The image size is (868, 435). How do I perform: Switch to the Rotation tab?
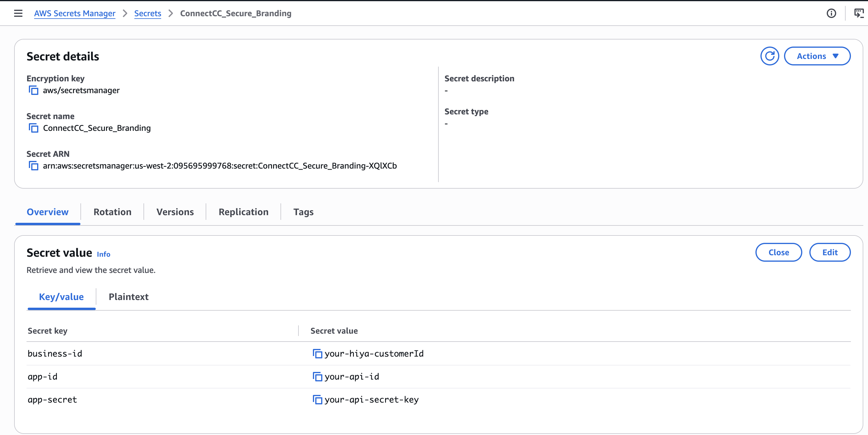coord(113,212)
